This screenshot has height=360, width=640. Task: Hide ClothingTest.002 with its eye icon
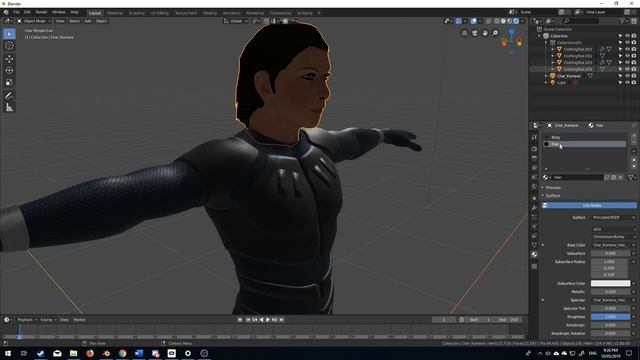627,56
